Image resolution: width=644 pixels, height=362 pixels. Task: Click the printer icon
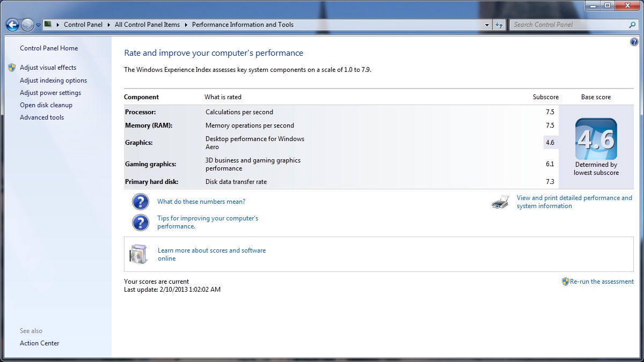point(500,202)
